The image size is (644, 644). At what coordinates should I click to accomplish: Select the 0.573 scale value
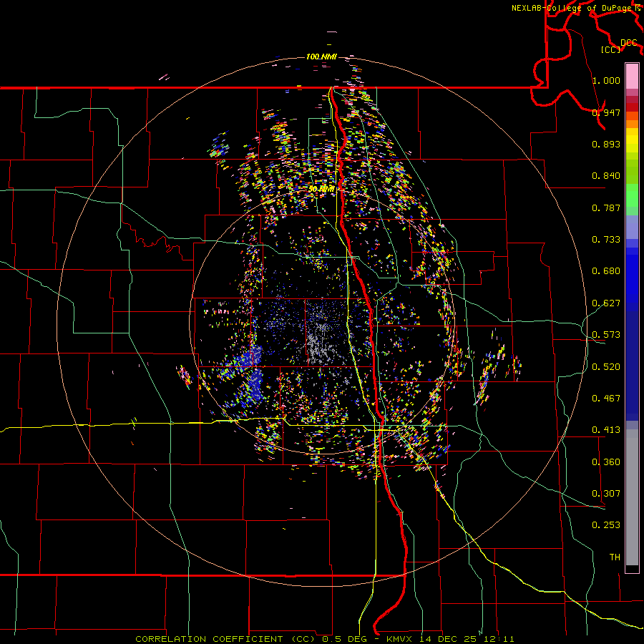click(x=606, y=335)
